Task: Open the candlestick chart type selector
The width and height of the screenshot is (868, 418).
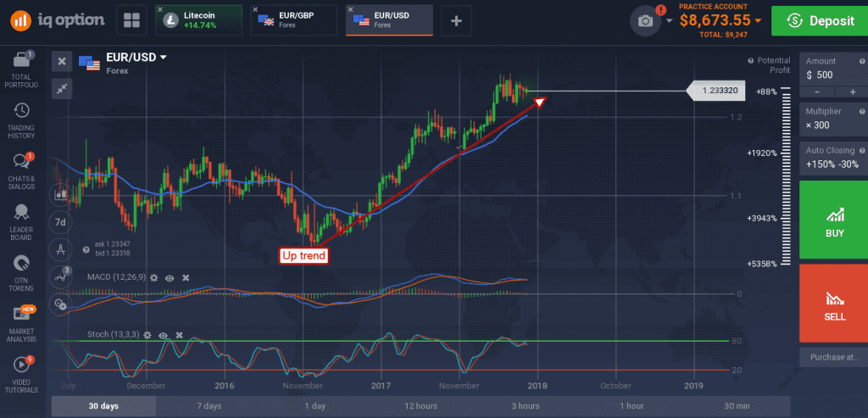Action: (x=60, y=194)
